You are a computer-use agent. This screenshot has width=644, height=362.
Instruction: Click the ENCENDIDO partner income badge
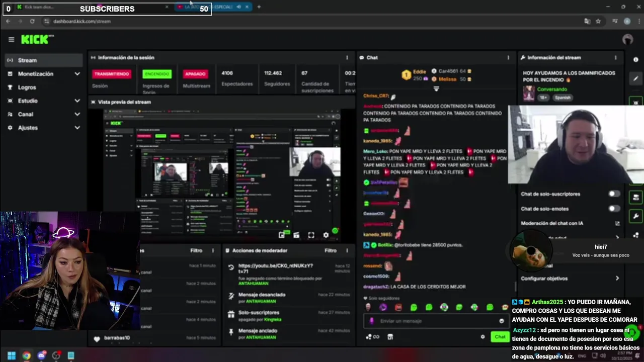(x=157, y=74)
